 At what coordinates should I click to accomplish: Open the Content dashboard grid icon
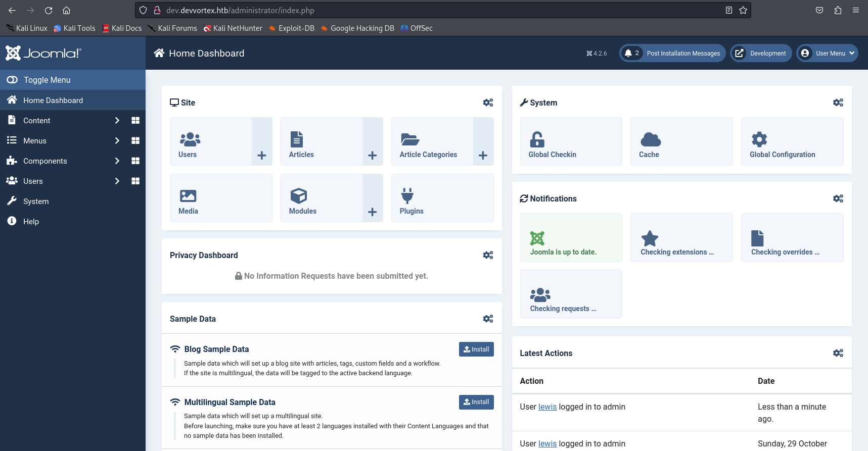135,120
